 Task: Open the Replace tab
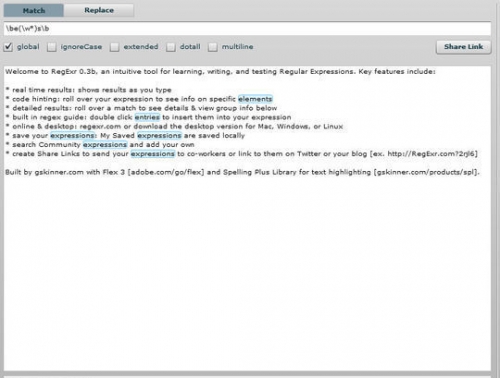99,10
